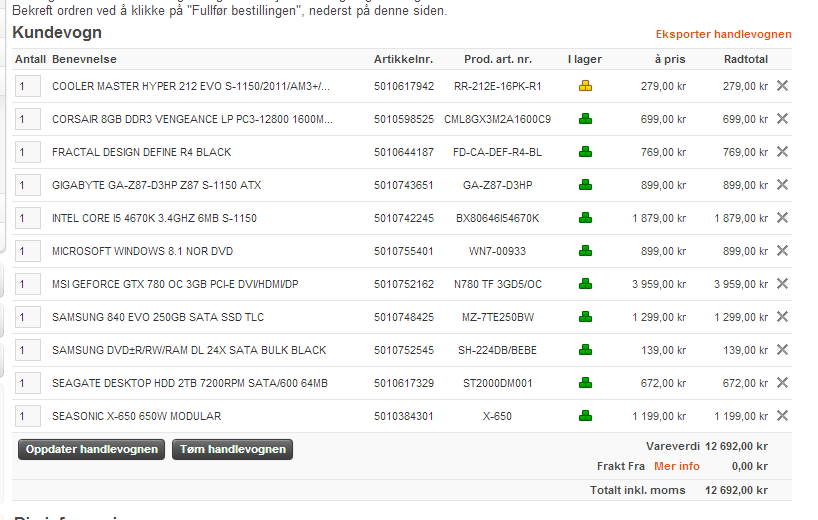Click the Radtotal column header

click(x=746, y=59)
